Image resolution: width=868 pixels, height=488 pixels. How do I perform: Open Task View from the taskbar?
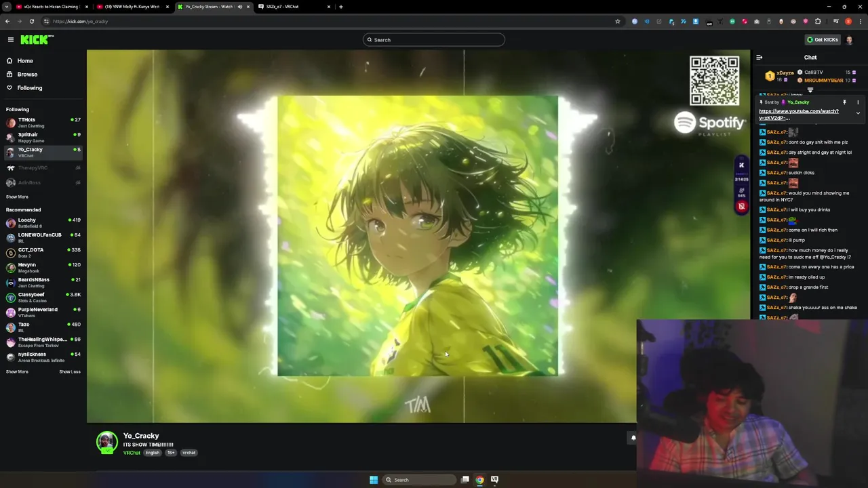465,480
